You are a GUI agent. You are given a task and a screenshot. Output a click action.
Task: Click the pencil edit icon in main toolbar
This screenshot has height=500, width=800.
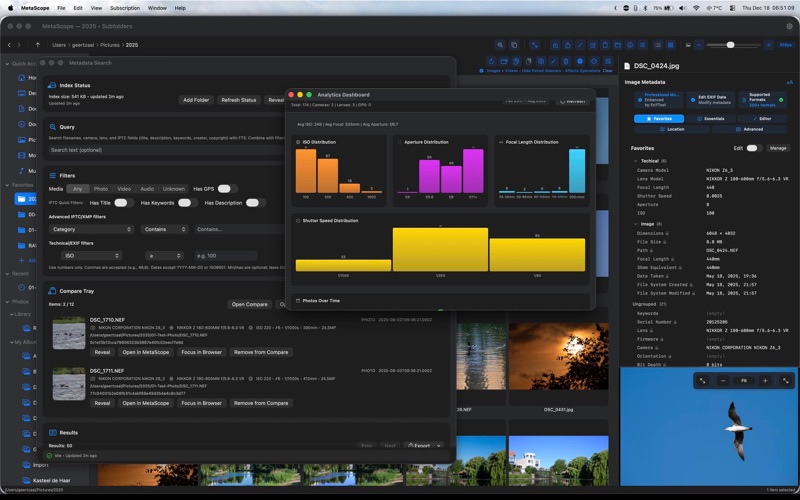(580, 45)
